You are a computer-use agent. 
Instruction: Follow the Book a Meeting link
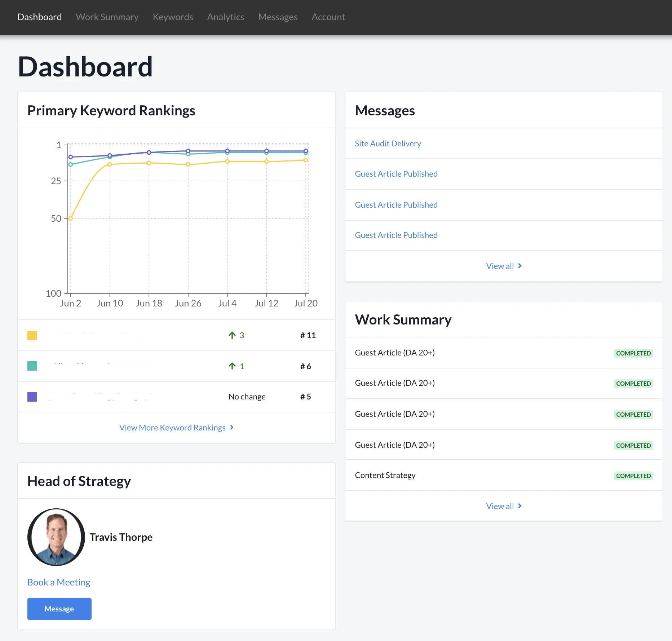point(59,582)
